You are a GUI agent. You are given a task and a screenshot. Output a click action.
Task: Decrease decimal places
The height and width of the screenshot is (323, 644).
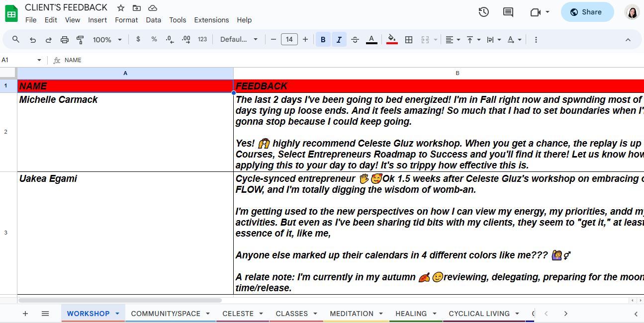coord(170,39)
